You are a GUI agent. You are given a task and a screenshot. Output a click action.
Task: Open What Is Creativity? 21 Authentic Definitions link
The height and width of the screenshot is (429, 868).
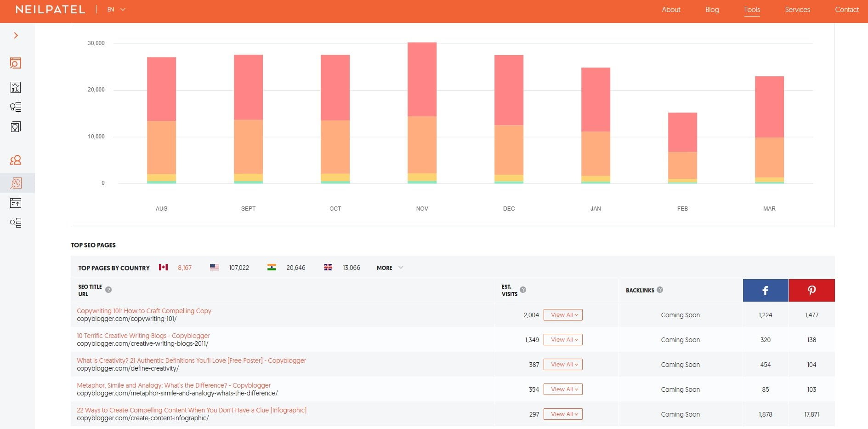tap(191, 360)
